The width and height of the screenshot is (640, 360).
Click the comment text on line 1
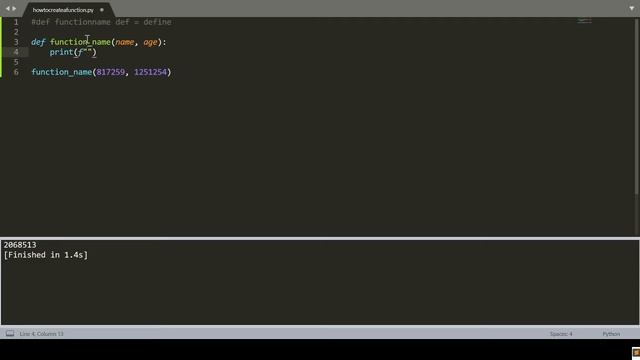click(x=101, y=22)
